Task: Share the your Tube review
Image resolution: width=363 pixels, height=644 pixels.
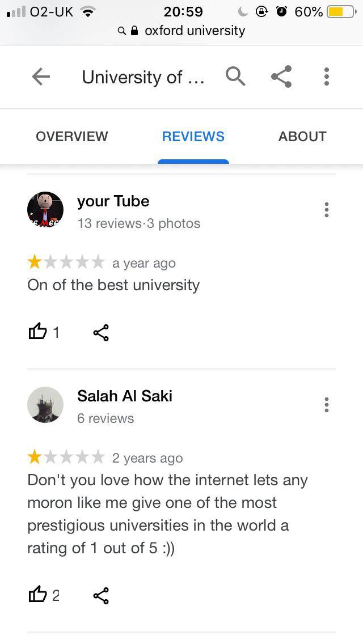Action: click(101, 332)
